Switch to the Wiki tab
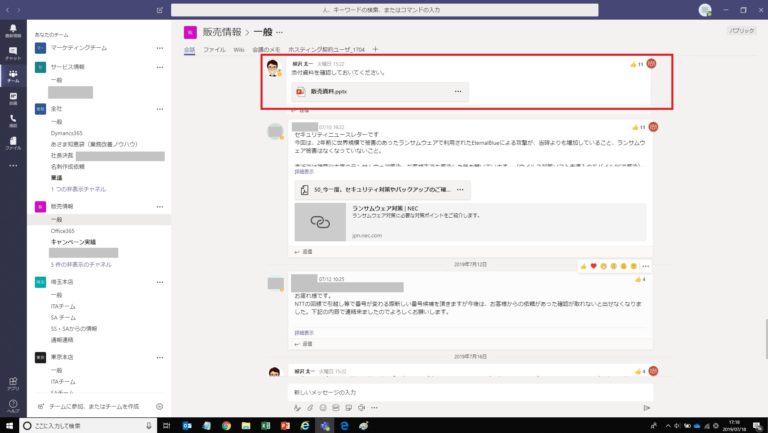This screenshot has height=433, width=768. tap(239, 49)
